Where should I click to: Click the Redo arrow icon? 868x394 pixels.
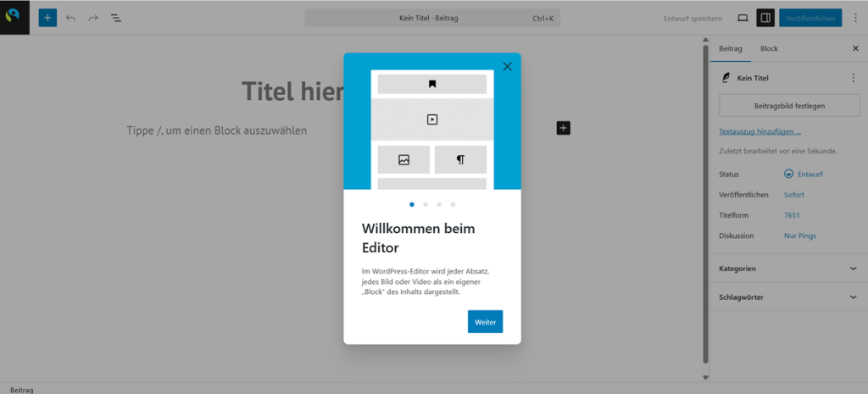(x=93, y=18)
